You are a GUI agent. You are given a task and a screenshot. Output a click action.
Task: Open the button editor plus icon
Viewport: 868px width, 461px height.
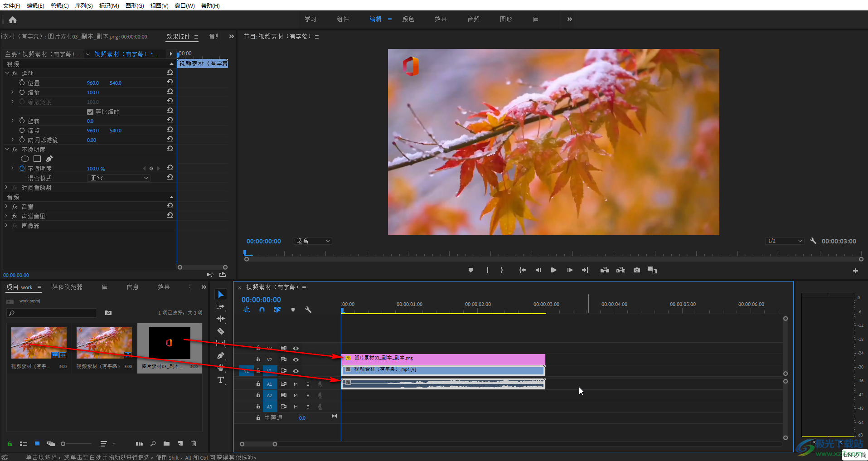[x=855, y=271]
